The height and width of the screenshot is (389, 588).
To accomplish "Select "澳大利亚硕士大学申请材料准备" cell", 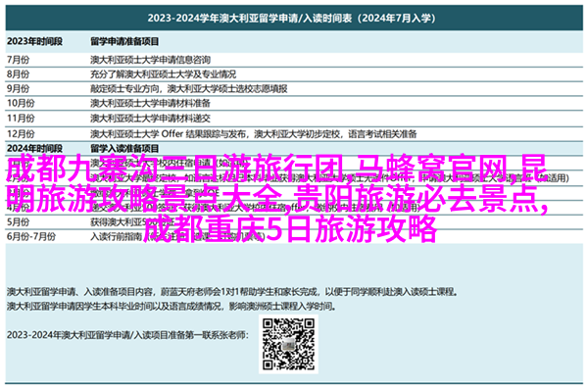I will point(150,103).
